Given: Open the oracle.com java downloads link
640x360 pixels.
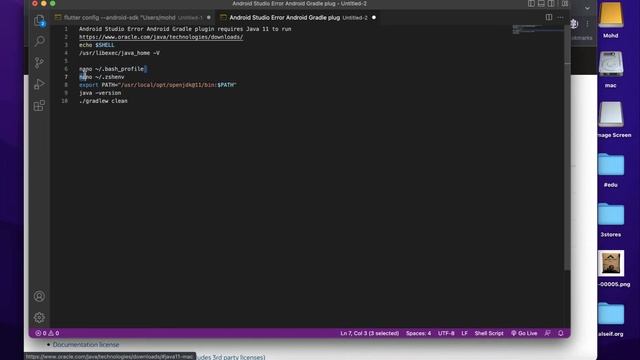Looking at the screenshot, I should pos(161,37).
